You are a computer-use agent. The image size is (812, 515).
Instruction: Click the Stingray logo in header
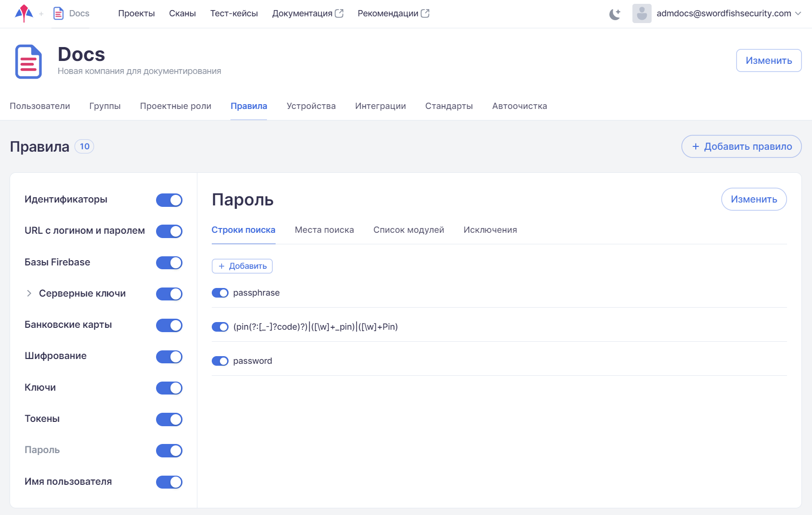tap(24, 13)
